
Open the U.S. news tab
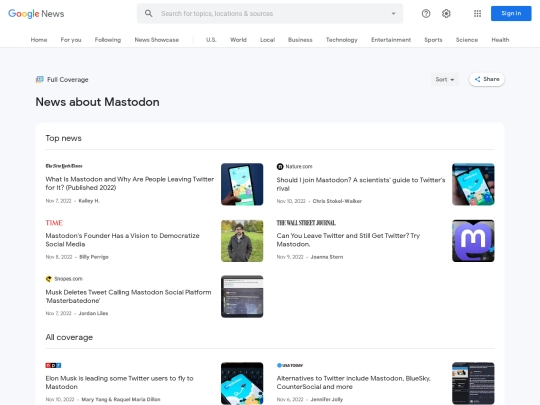[211, 40]
